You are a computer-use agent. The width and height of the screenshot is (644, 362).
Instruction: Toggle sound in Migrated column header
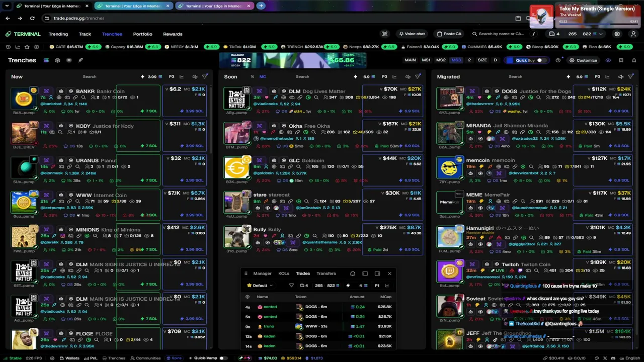coord(621,76)
